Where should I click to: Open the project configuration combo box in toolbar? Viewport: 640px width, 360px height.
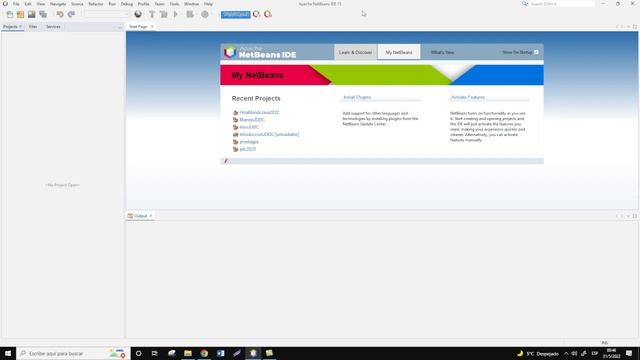point(107,14)
